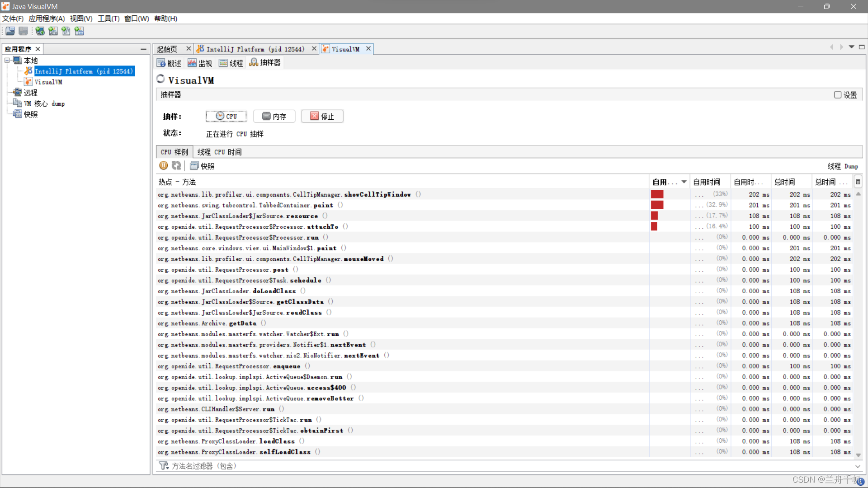
Task: Click the 停止 stop button
Action: (x=322, y=117)
